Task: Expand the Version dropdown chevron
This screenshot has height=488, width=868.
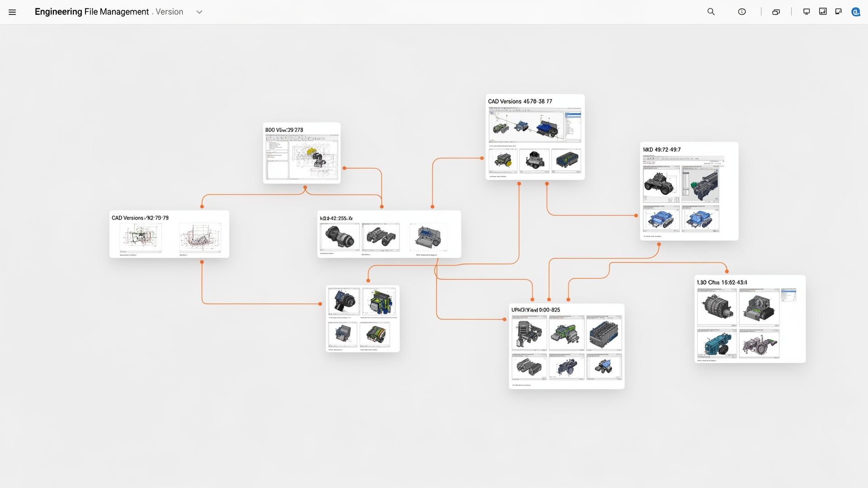Action: click(199, 12)
